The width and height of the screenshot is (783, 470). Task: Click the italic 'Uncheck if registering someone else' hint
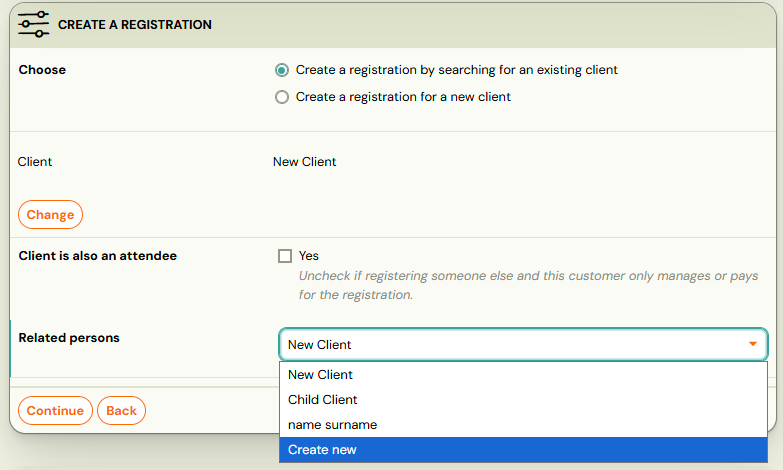(528, 285)
